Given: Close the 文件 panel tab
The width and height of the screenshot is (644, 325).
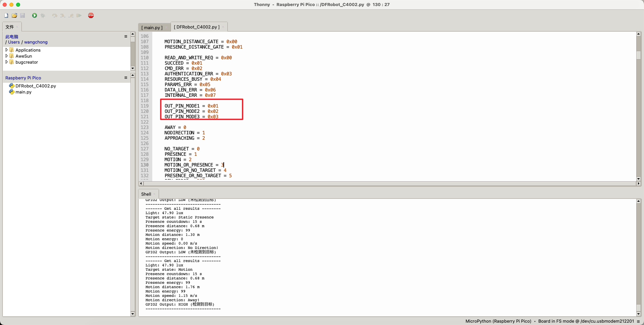Looking at the screenshot, I should pos(17,27).
